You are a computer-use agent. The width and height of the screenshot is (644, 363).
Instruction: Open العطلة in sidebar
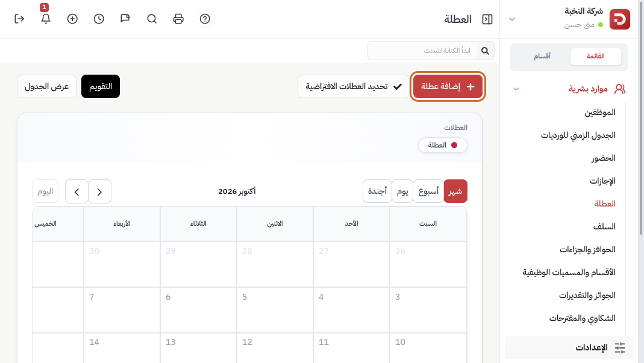coord(605,203)
